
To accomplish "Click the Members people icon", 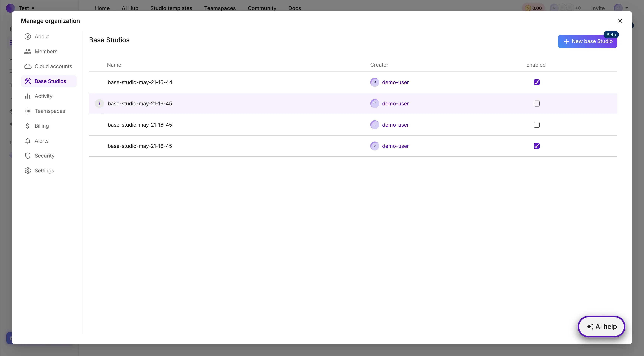I will [x=28, y=51].
